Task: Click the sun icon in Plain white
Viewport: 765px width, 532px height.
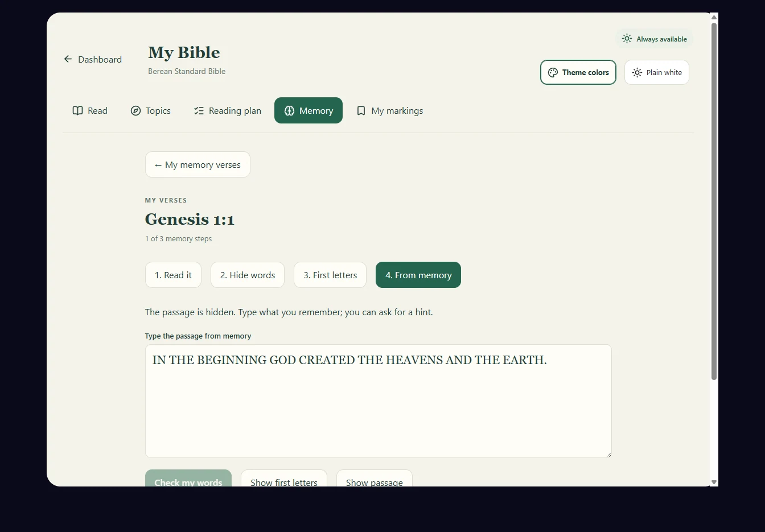Action: click(x=637, y=72)
